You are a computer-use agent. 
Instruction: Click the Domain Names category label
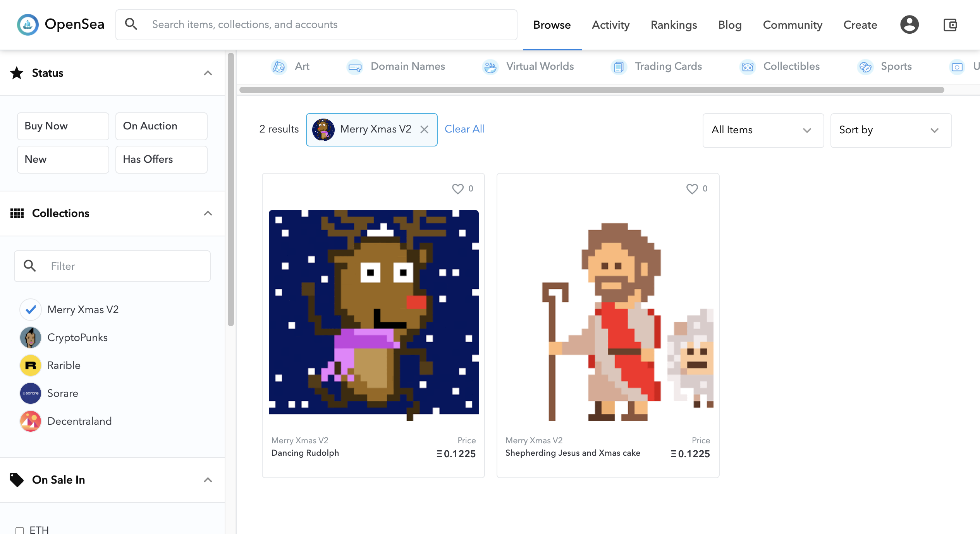(x=408, y=66)
